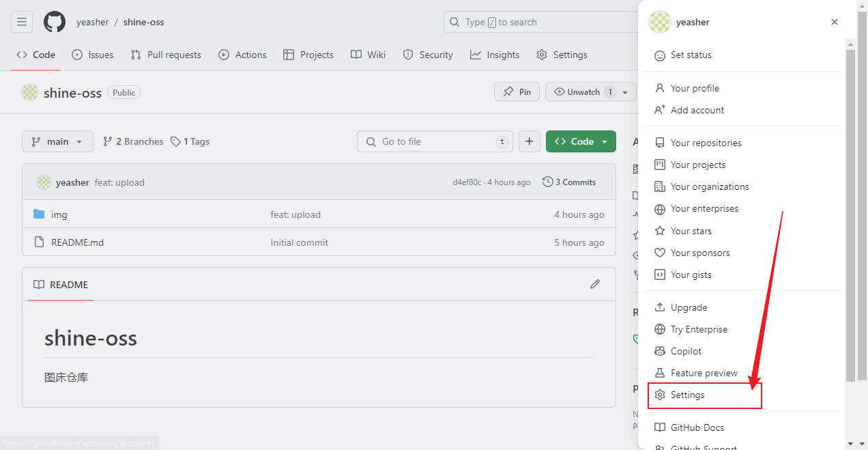Click the building icon beside Your organizations
This screenshot has height=450, width=868.
(660, 186)
